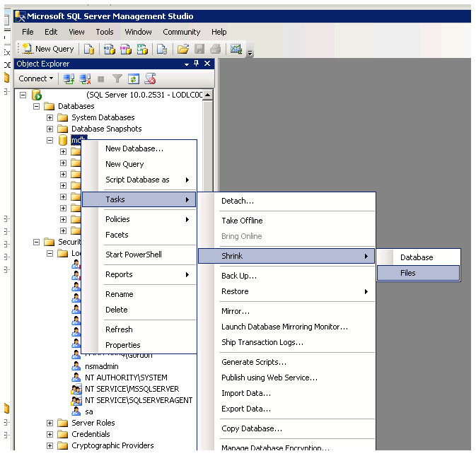Click the Object Explorer filter icon
This screenshot has width=476, height=456.
117,78
